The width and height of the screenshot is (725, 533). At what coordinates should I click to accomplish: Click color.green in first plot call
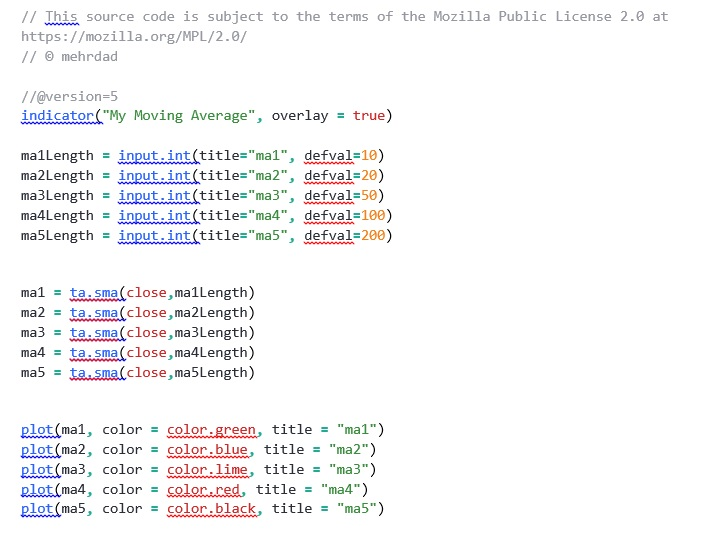[211, 430]
